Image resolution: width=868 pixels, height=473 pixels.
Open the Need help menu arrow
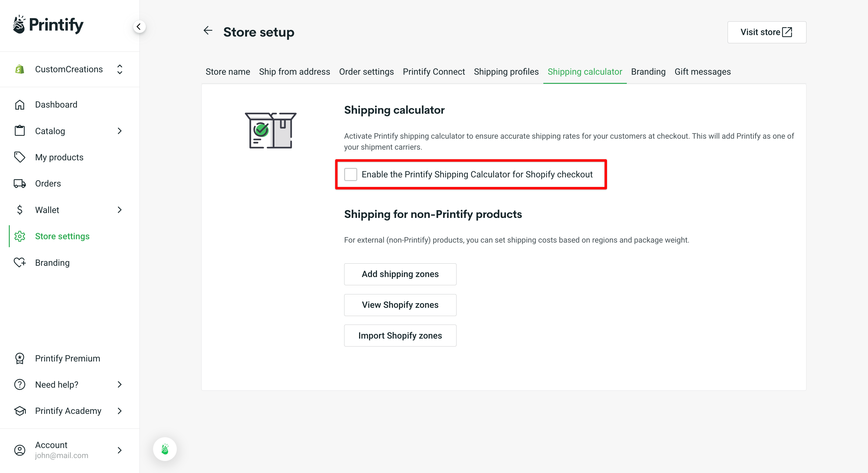coord(120,384)
